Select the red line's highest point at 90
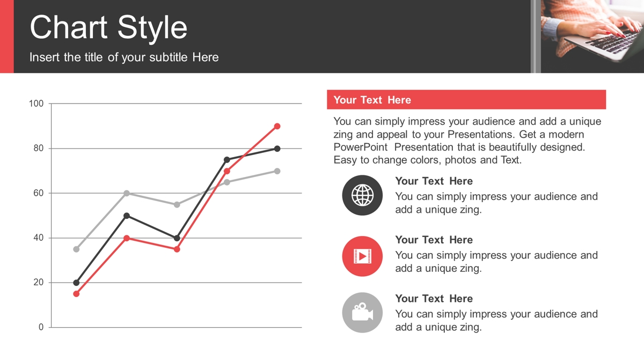This screenshot has height=362, width=644. [277, 127]
